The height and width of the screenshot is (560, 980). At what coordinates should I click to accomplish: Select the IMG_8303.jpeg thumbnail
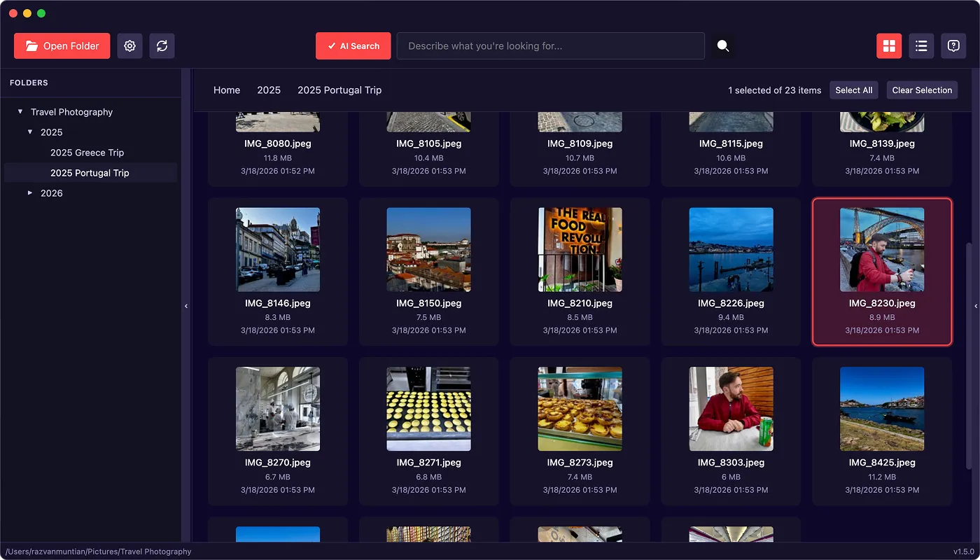click(x=731, y=409)
